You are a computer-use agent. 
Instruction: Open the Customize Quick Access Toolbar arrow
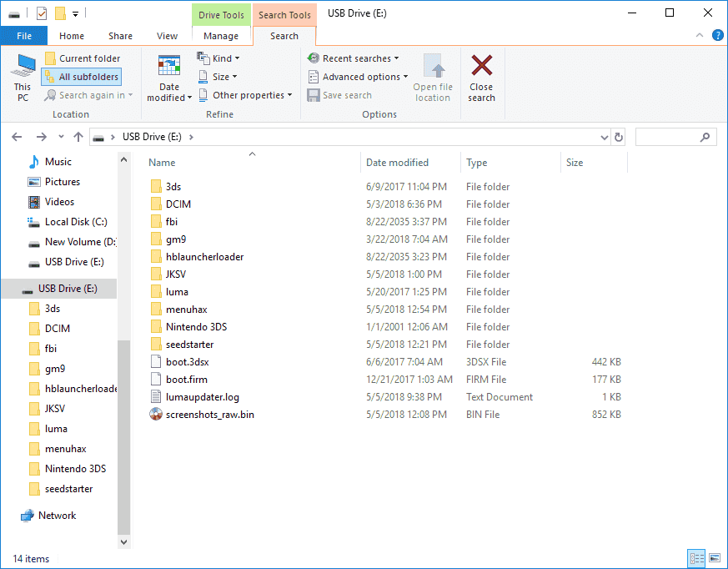[75, 14]
